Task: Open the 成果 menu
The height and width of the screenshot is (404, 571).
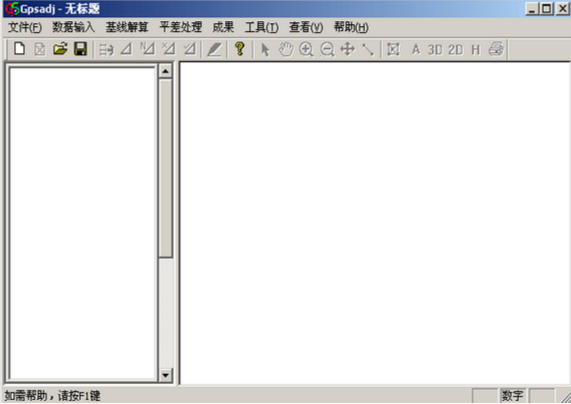Action: [223, 27]
